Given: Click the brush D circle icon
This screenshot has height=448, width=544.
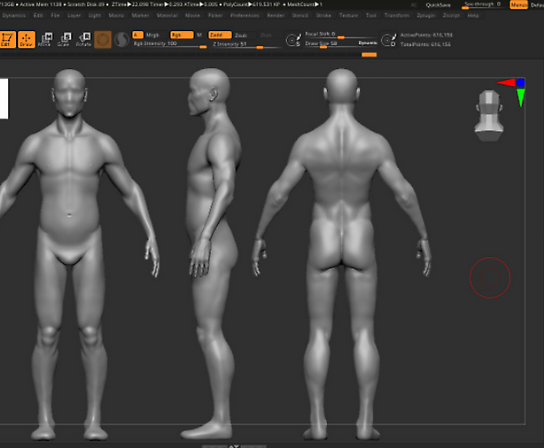Looking at the screenshot, I should pos(389,40).
